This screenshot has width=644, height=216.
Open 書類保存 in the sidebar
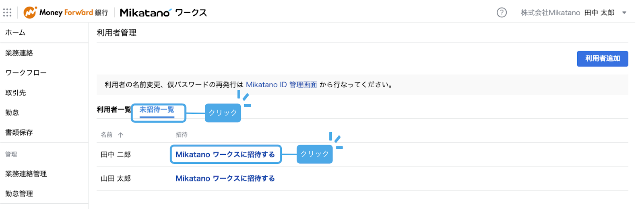tap(19, 132)
